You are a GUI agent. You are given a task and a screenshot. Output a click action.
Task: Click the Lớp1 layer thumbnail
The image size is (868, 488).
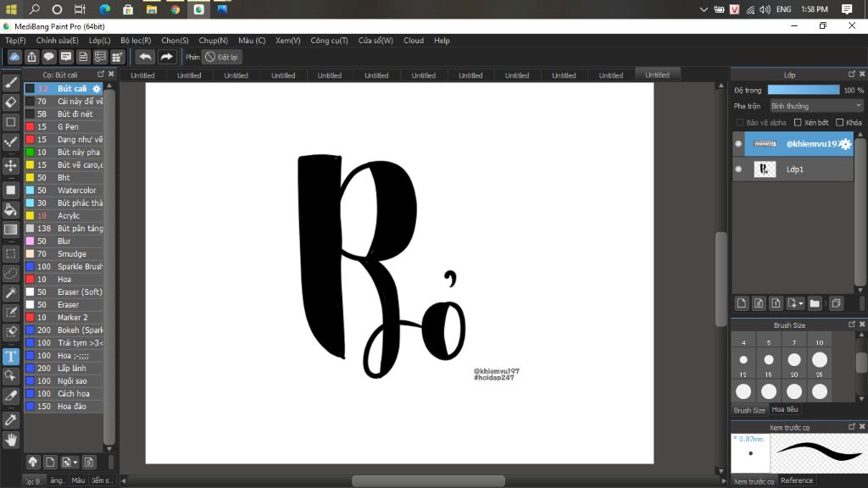coord(765,169)
